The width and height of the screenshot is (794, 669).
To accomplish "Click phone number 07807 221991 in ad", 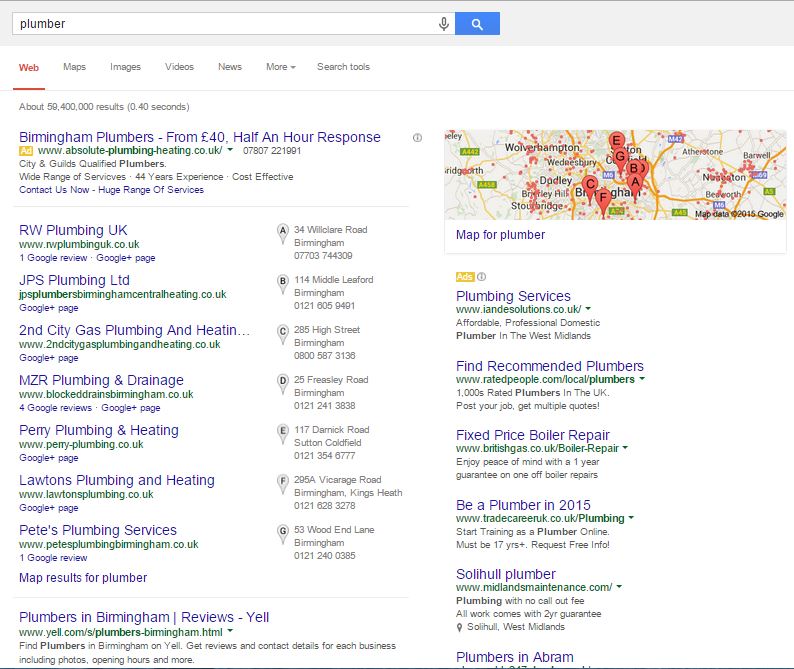I will (272, 150).
